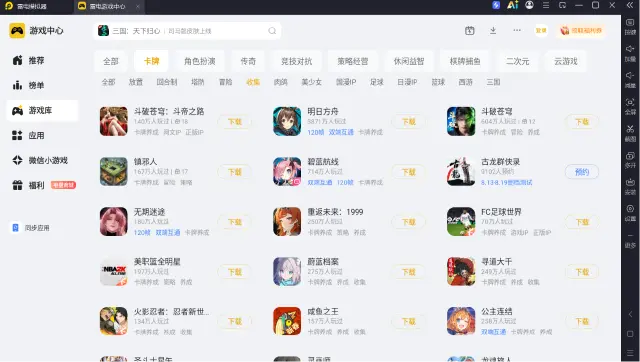
Task: Click 预约 for 古龙群侠录
Action: (x=582, y=172)
